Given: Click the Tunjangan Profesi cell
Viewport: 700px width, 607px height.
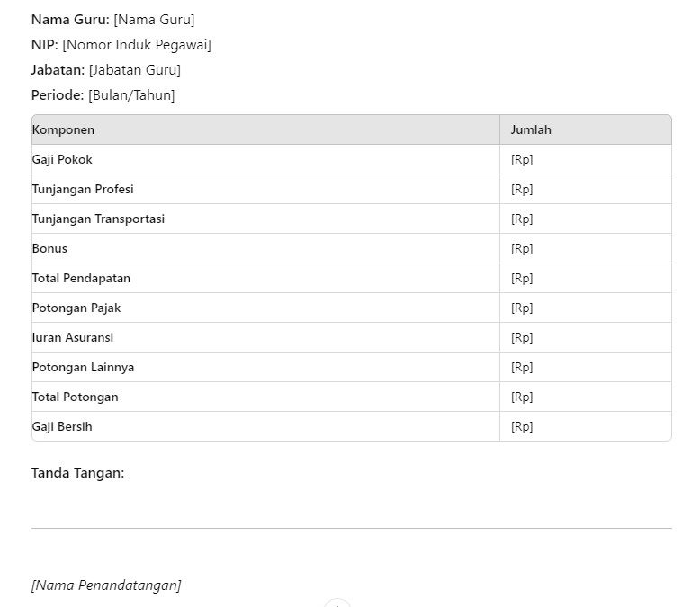Looking at the screenshot, I should pyautogui.click(x=265, y=189).
